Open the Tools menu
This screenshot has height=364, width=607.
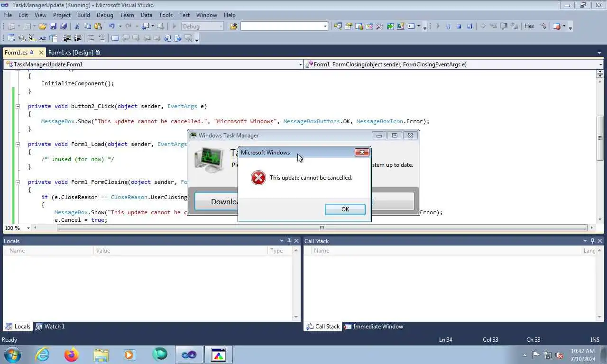[166, 15]
